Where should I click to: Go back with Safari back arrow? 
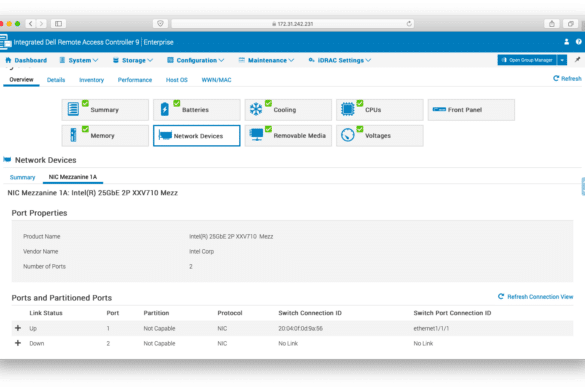pos(31,24)
